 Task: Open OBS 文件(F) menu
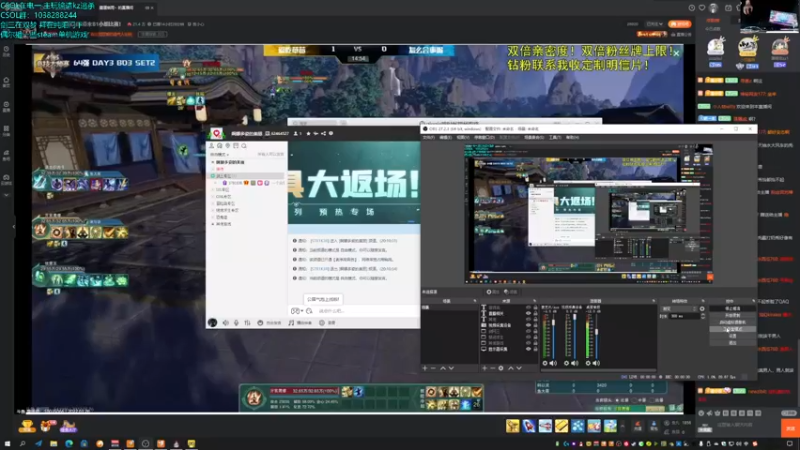pos(429,137)
